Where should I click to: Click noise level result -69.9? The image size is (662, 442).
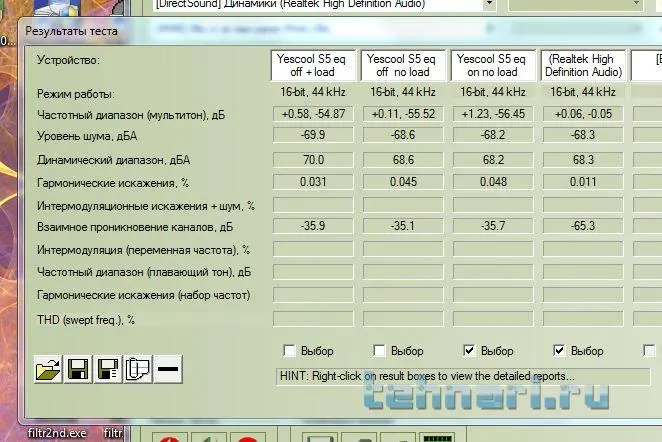[x=313, y=135]
